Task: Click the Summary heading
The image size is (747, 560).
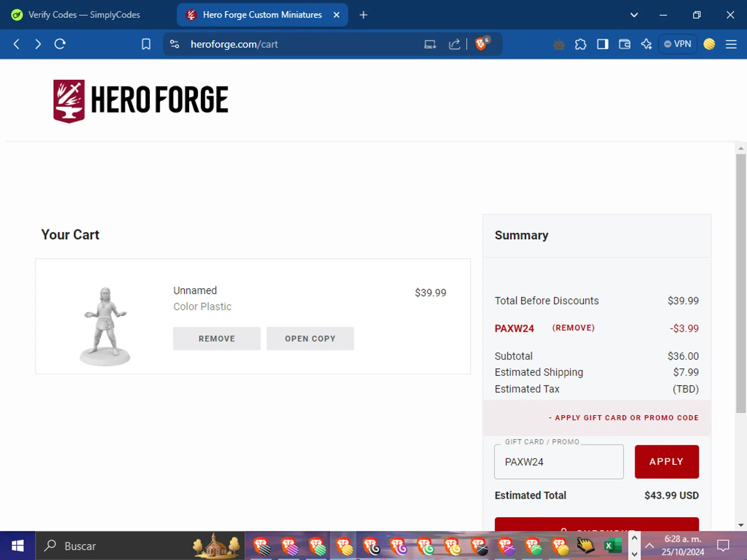Action: (x=521, y=235)
